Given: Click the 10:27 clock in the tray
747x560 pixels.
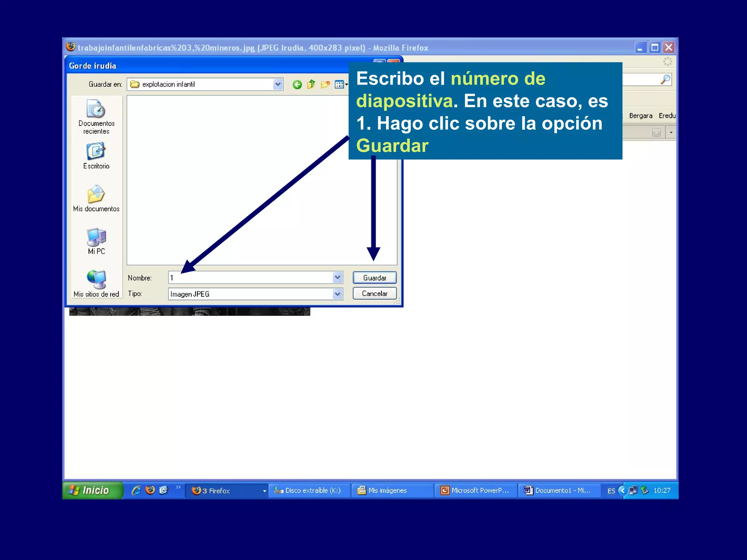Looking at the screenshot, I should [x=662, y=491].
